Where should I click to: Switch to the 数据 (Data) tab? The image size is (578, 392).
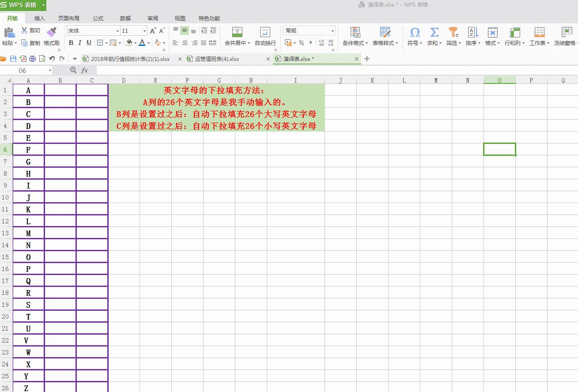tap(125, 19)
